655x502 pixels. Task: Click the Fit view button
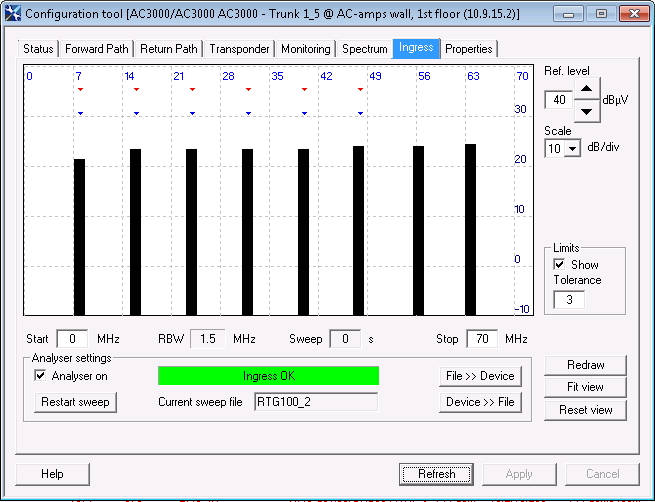[x=585, y=387]
